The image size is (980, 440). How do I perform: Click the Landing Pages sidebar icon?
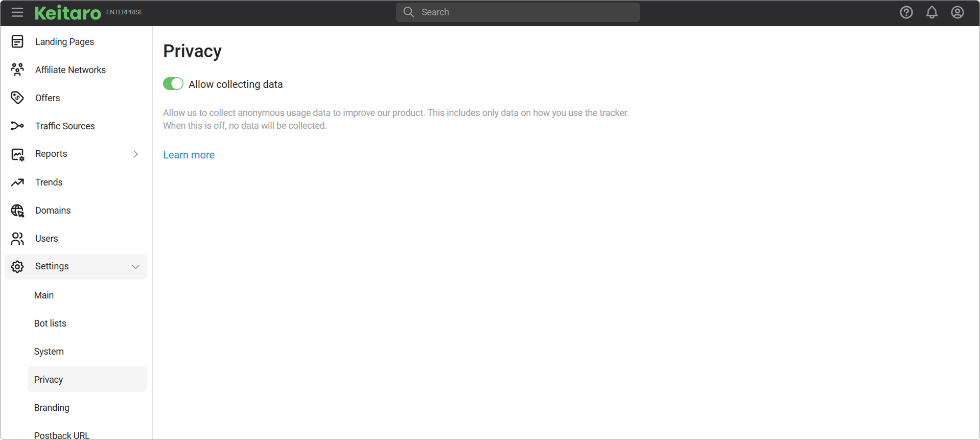17,42
